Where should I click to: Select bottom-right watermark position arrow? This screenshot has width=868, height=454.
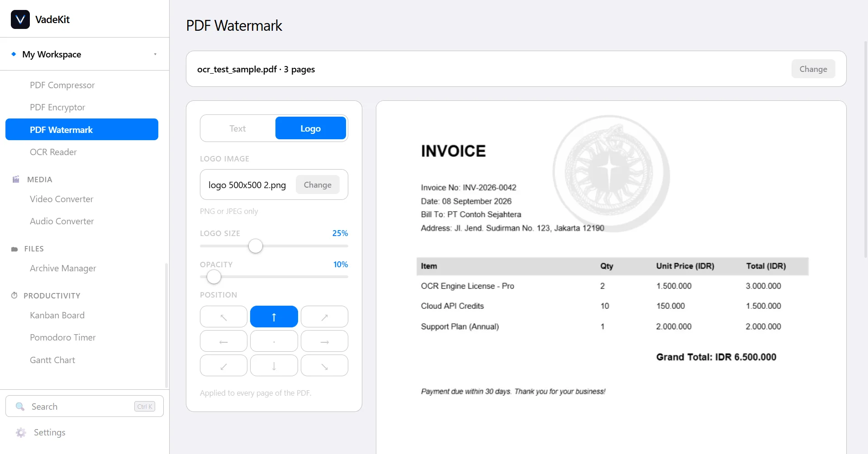coord(324,365)
